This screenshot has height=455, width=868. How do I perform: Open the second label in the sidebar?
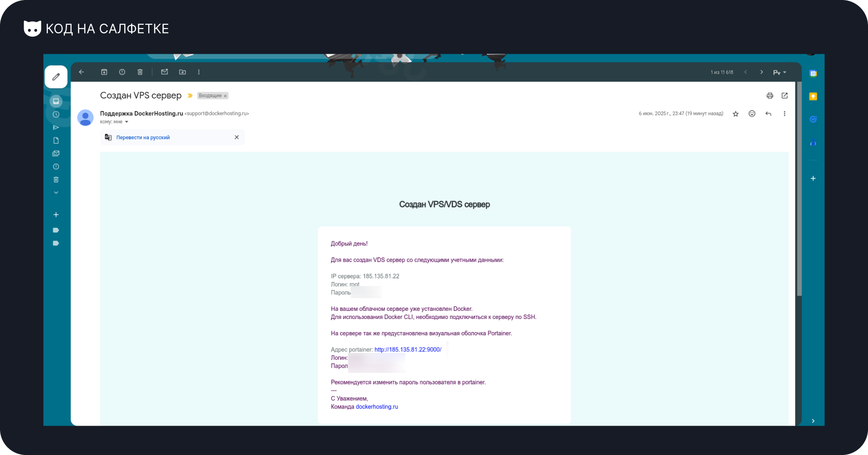pos(56,243)
